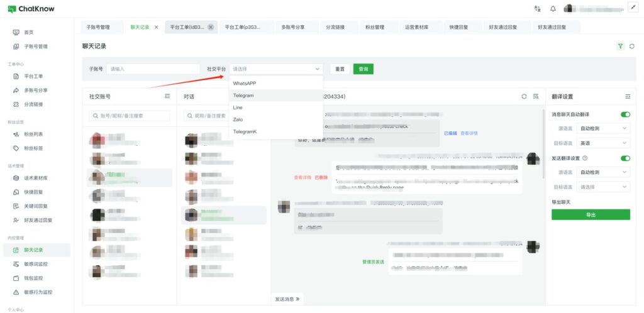Toggle 发送翻译设置 switch
Image resolution: width=644 pixels, height=313 pixels.
click(x=625, y=158)
